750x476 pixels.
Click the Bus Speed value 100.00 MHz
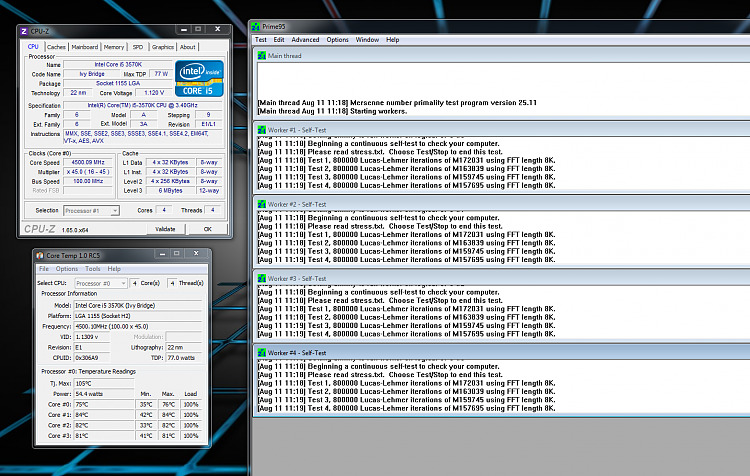pos(88,181)
